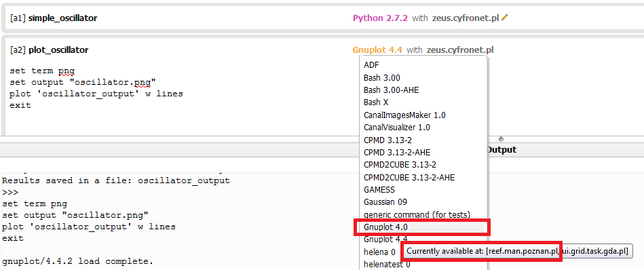Select Bash 3.00-AHE entry

coord(423,90)
